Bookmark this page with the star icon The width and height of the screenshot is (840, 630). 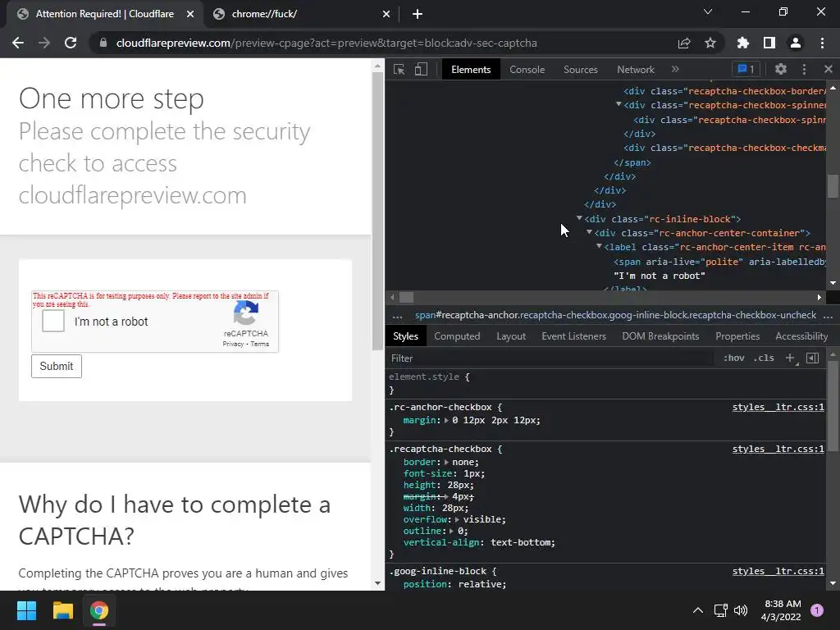(x=710, y=43)
